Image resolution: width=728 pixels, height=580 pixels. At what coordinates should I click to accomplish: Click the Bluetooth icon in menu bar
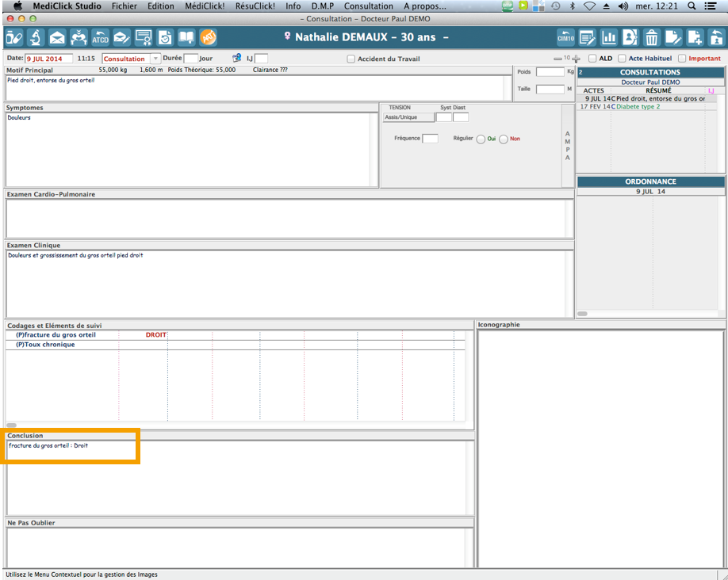573,6
